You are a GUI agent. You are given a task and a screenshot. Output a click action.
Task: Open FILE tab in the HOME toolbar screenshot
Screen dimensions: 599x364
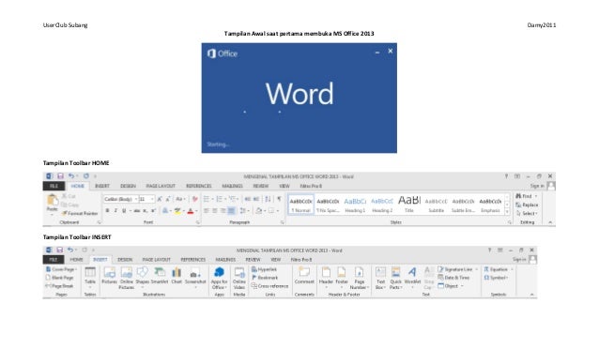click(x=54, y=186)
